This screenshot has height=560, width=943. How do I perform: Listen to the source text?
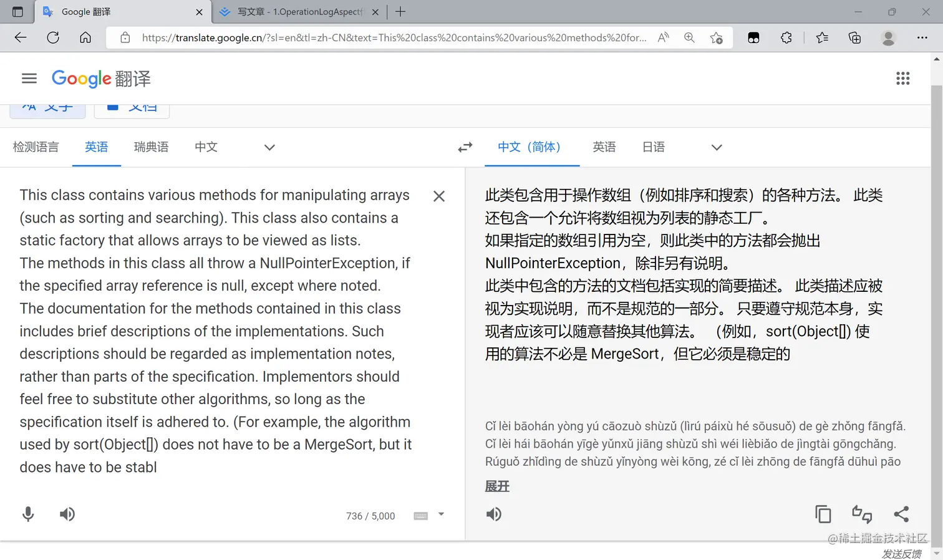click(67, 514)
